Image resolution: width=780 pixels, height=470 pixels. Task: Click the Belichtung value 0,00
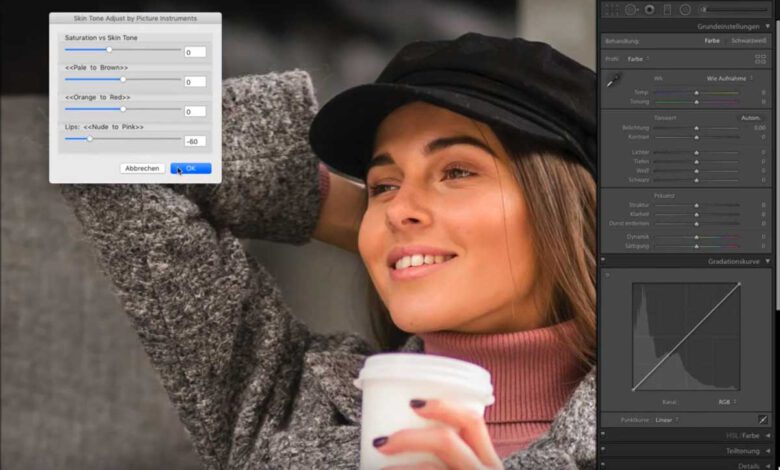(759, 128)
